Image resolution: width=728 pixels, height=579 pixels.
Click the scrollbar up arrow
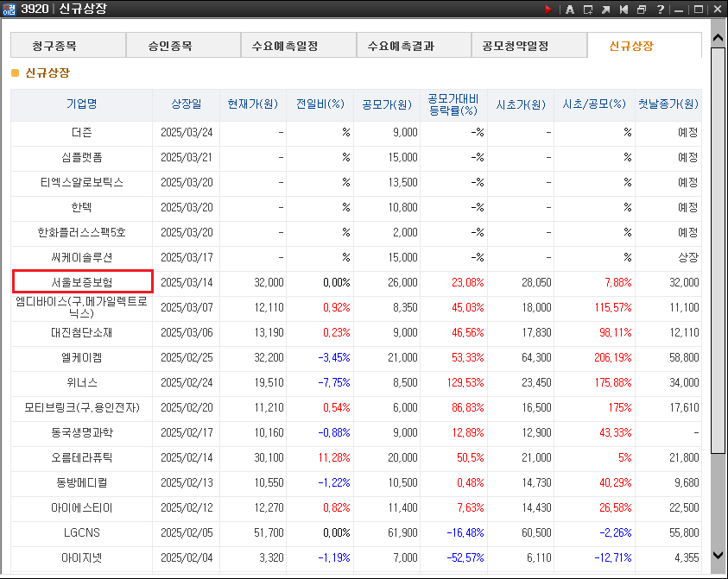[x=718, y=38]
